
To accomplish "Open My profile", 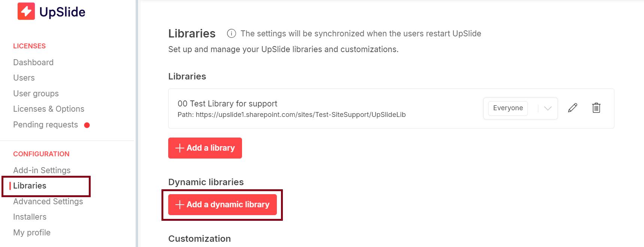I will click(32, 232).
